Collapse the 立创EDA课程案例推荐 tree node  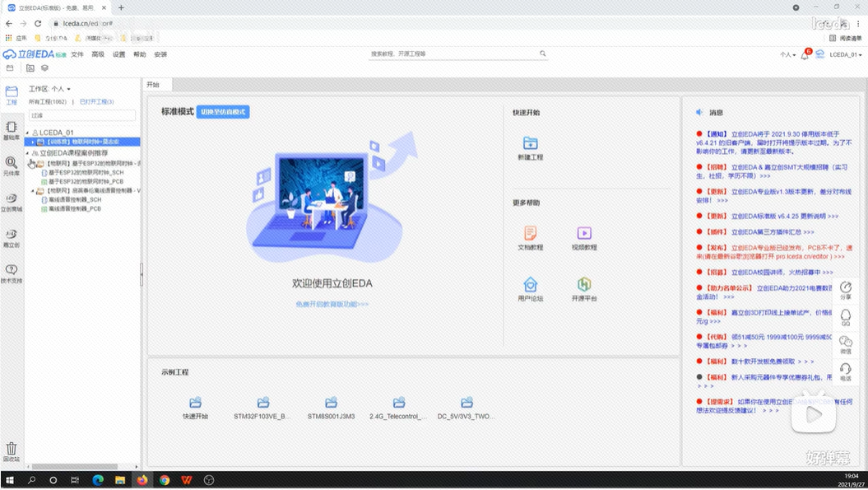(28, 153)
